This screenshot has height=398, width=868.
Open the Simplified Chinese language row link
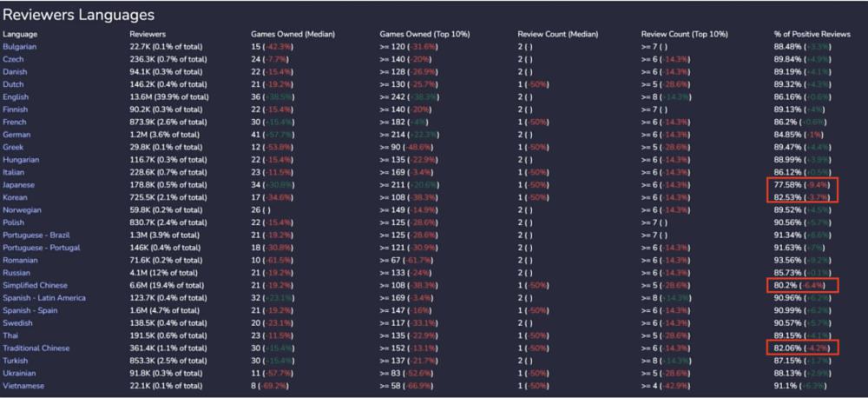(x=35, y=285)
